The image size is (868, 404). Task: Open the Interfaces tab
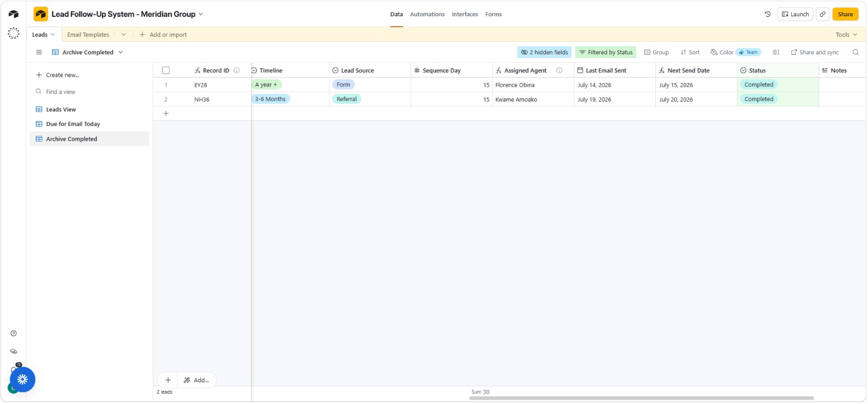click(465, 14)
